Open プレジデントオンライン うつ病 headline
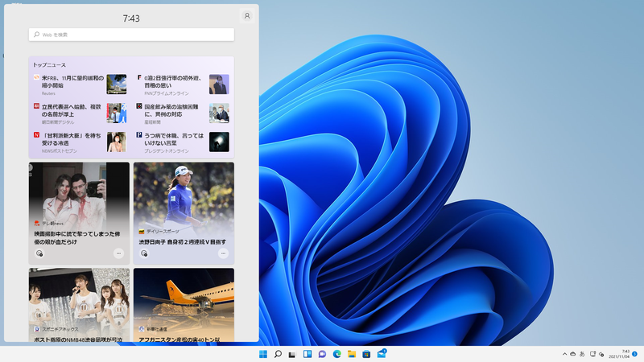The height and width of the screenshot is (362, 644). point(174,139)
